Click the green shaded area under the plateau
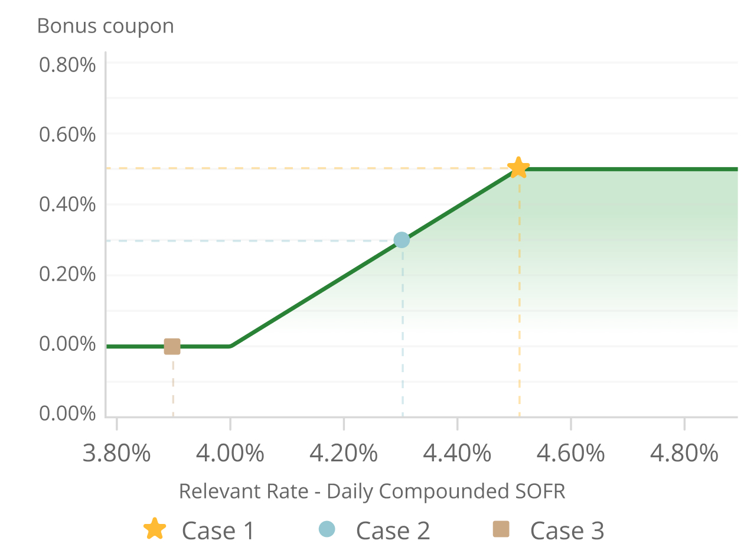The height and width of the screenshot is (560, 744). click(x=626, y=236)
